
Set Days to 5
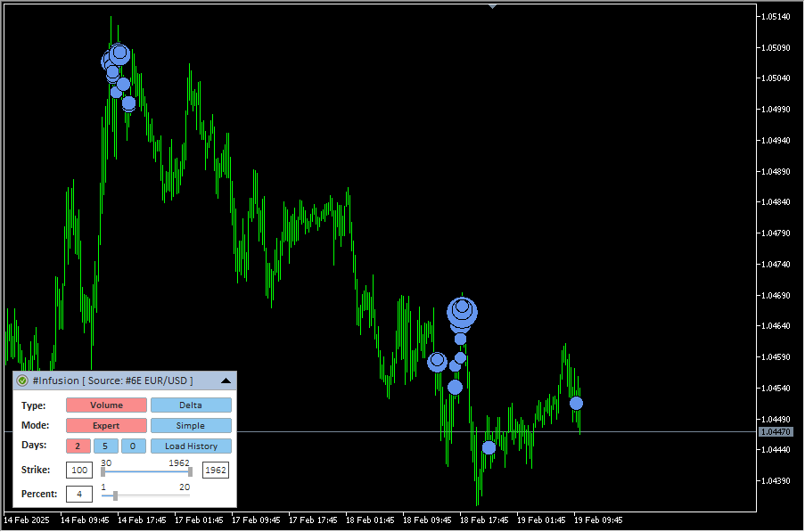click(104, 446)
